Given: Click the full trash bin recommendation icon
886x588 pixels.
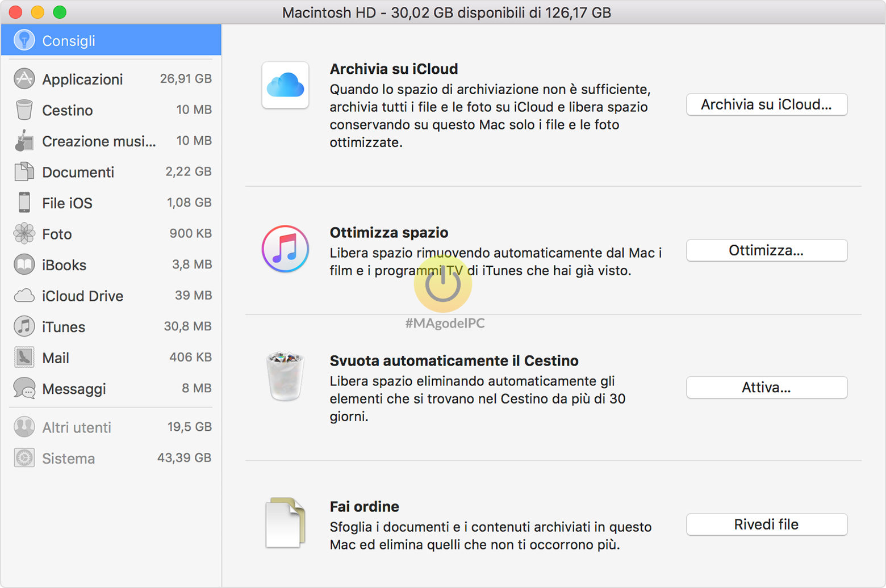Looking at the screenshot, I should pyautogui.click(x=285, y=376).
